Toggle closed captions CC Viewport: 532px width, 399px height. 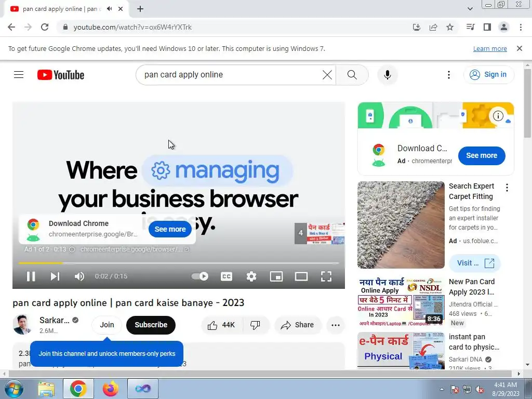coord(227,276)
